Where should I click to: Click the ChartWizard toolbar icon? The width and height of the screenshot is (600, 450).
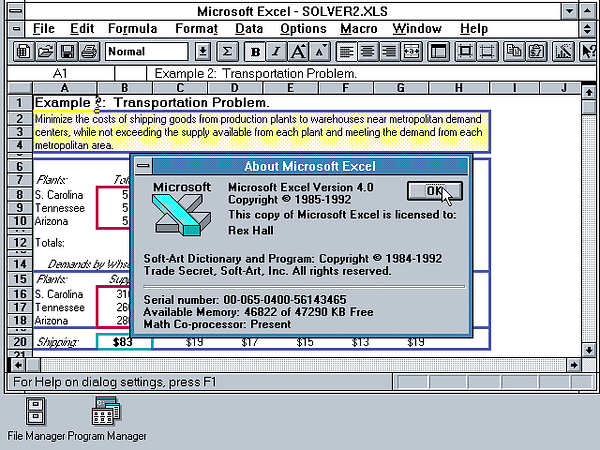tap(563, 51)
